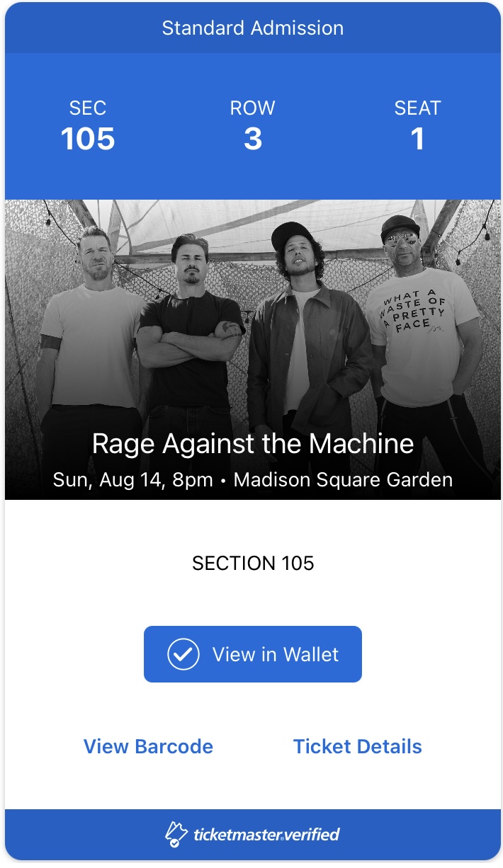The height and width of the screenshot is (868, 503).
Task: Click the band photo thumbnail
Action: tap(253, 350)
